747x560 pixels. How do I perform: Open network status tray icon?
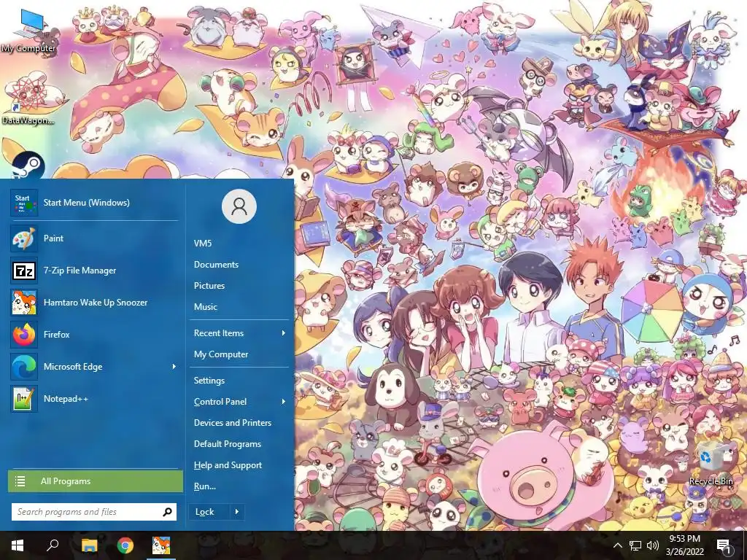[635, 545]
